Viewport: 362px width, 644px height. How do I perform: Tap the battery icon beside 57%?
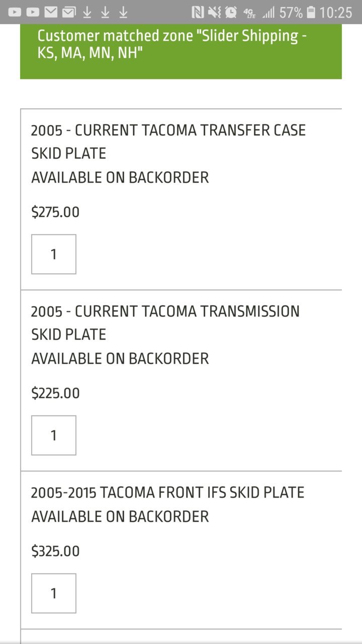coord(311,12)
